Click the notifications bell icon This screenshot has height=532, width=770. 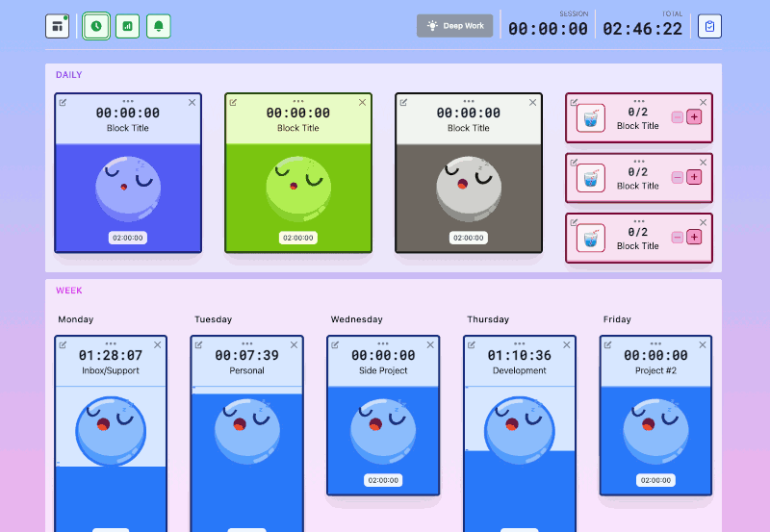pyautogui.click(x=158, y=27)
